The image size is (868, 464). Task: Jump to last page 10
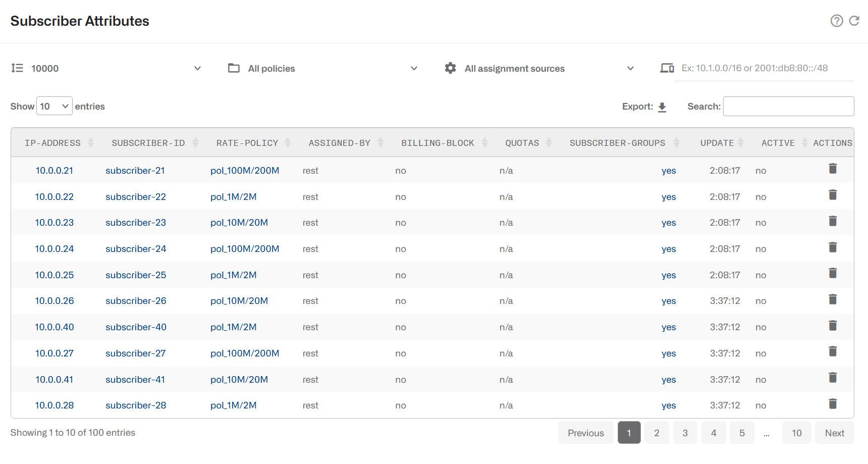pyautogui.click(x=796, y=433)
